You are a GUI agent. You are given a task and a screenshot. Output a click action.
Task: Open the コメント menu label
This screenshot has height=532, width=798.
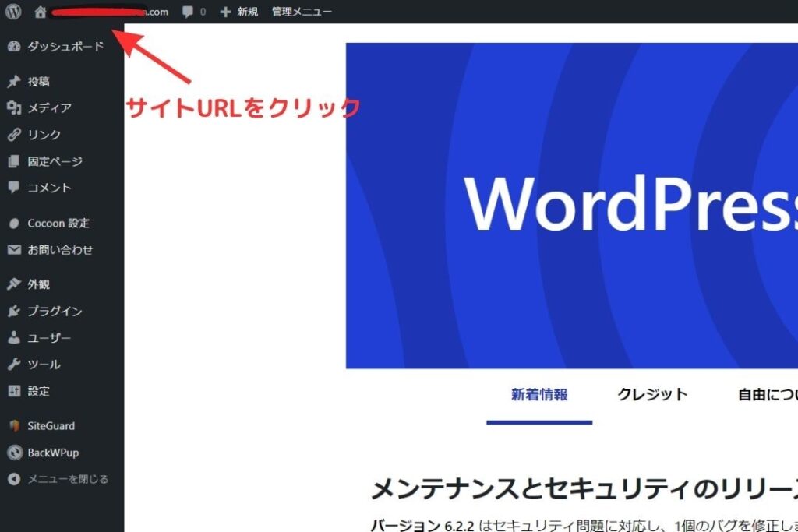[49, 188]
